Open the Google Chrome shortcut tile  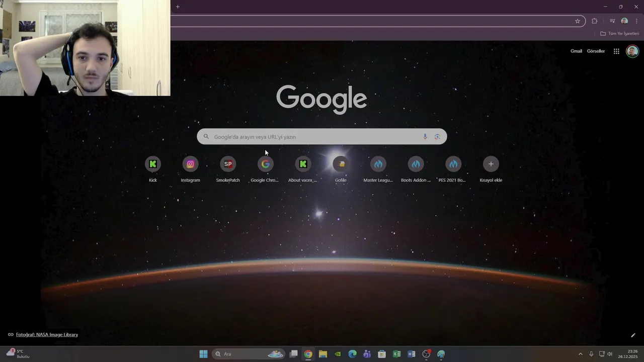tap(265, 169)
